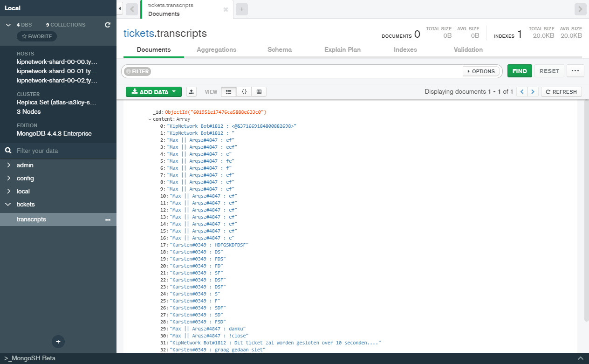Viewport: 589px width, 364px height.
Task: Go to next page of documents
Action: (533, 92)
